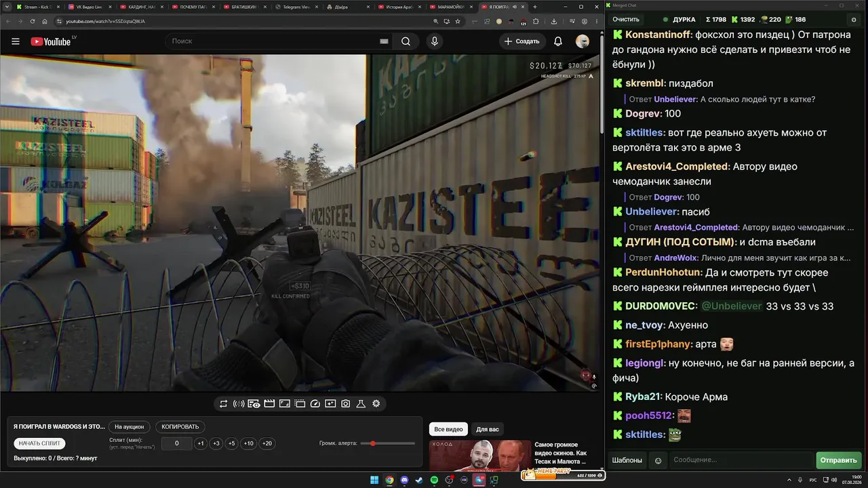Reload the page with the browser refresh button

(33, 21)
